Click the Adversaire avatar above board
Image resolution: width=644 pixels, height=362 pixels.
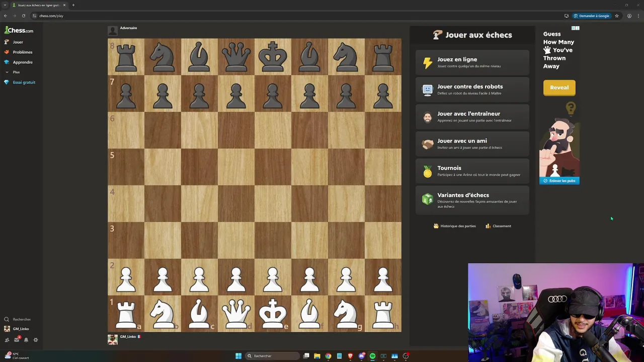113,31
